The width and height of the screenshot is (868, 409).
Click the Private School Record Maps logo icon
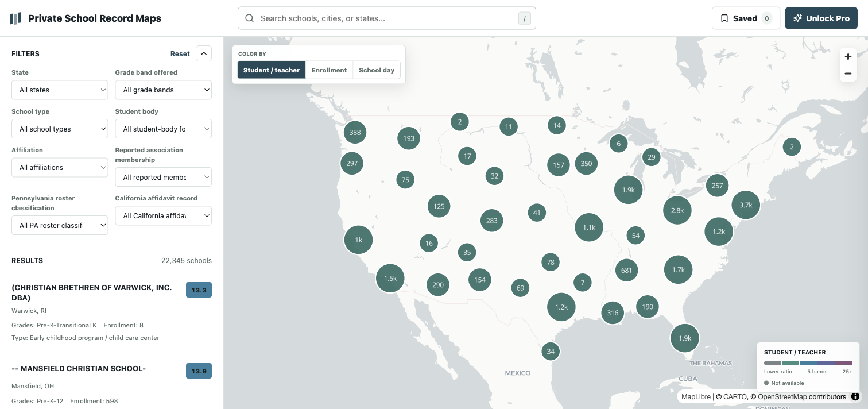coord(15,18)
